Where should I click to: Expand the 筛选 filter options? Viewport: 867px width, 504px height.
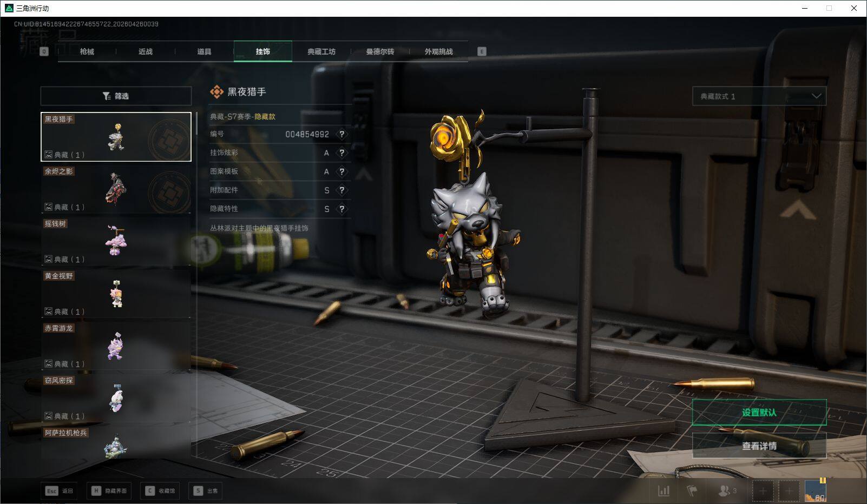[x=116, y=96]
